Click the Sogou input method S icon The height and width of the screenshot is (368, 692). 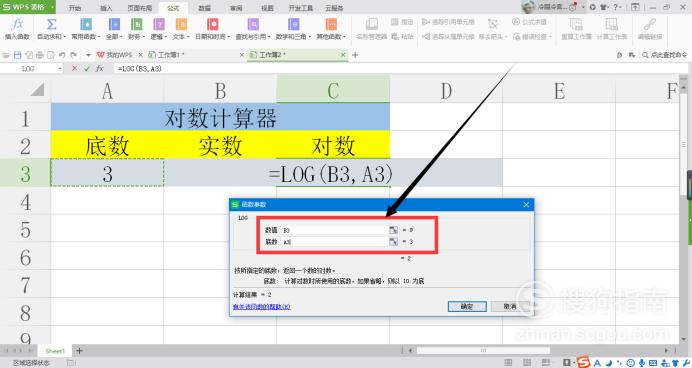pyautogui.click(x=583, y=362)
